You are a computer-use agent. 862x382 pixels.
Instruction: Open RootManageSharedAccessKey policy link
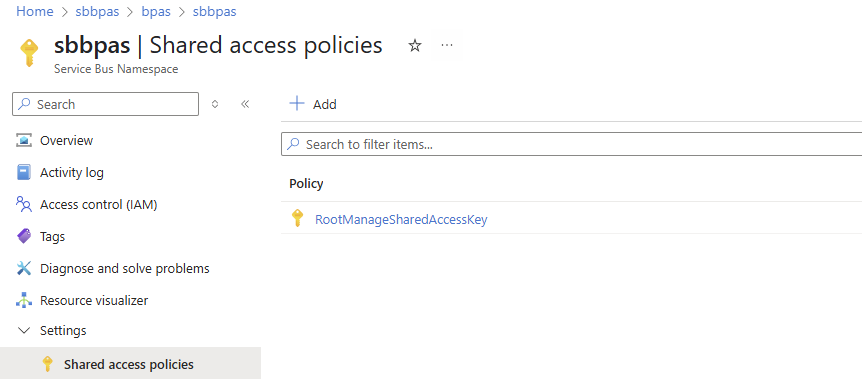tap(401, 220)
